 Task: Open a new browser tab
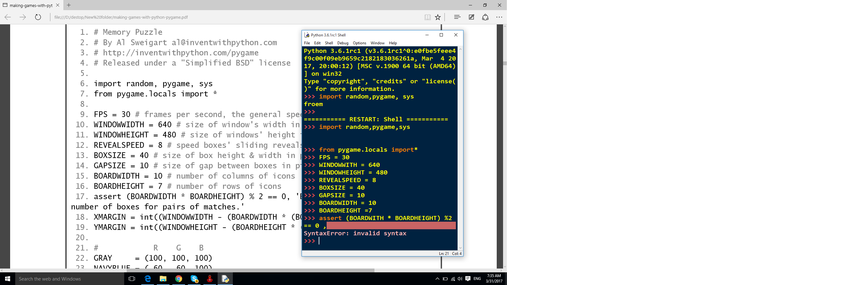tap(69, 5)
